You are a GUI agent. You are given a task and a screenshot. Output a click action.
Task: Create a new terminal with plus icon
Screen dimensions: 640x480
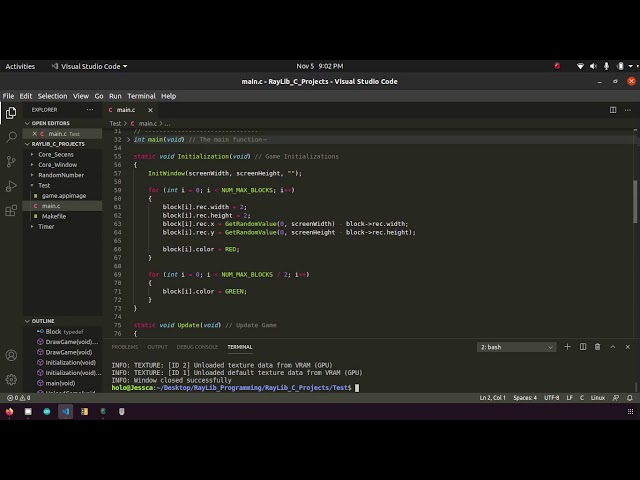(567, 347)
